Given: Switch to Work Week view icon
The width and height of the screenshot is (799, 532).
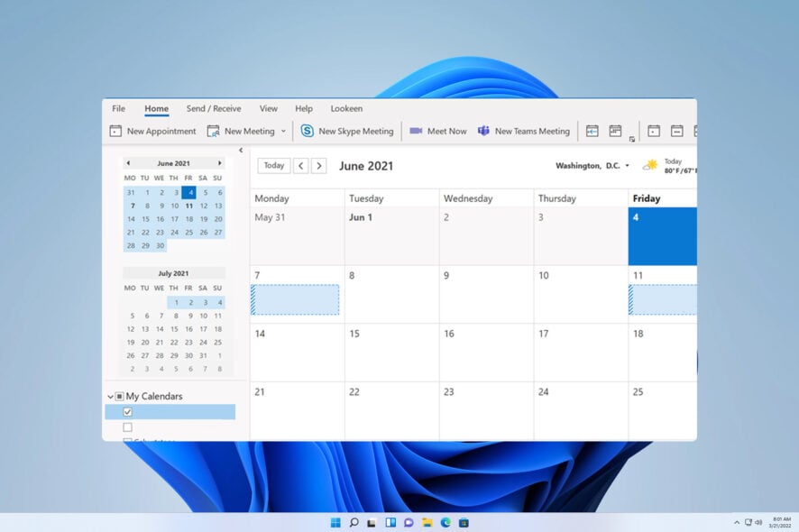Looking at the screenshot, I should pos(676,131).
